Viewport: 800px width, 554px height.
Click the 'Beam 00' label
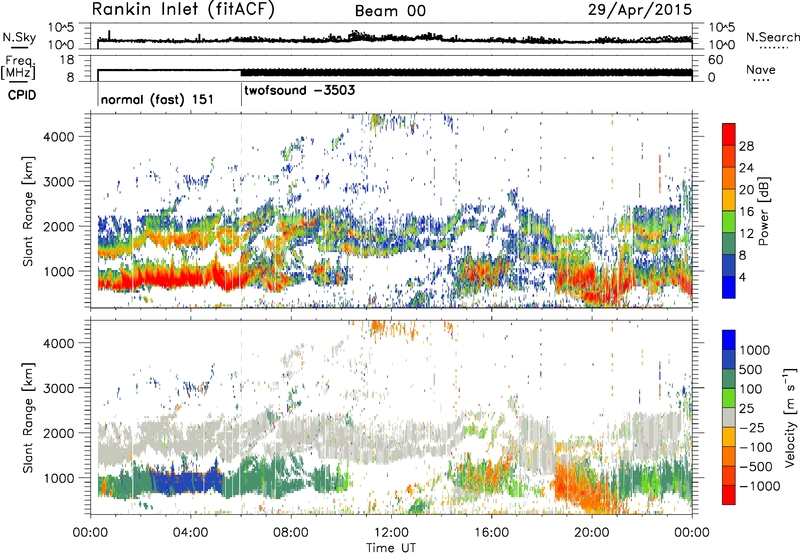(390, 11)
